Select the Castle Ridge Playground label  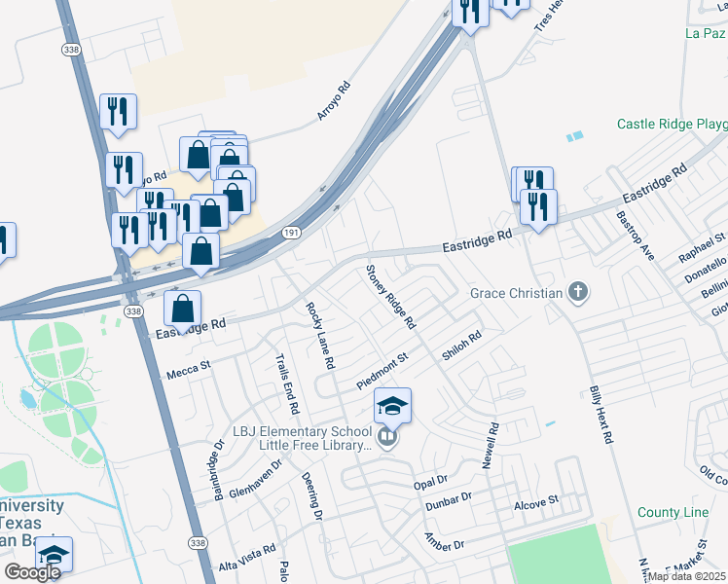pos(673,124)
